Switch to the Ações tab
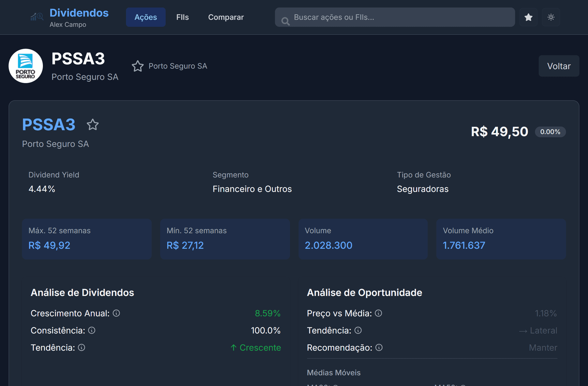 coord(146,17)
